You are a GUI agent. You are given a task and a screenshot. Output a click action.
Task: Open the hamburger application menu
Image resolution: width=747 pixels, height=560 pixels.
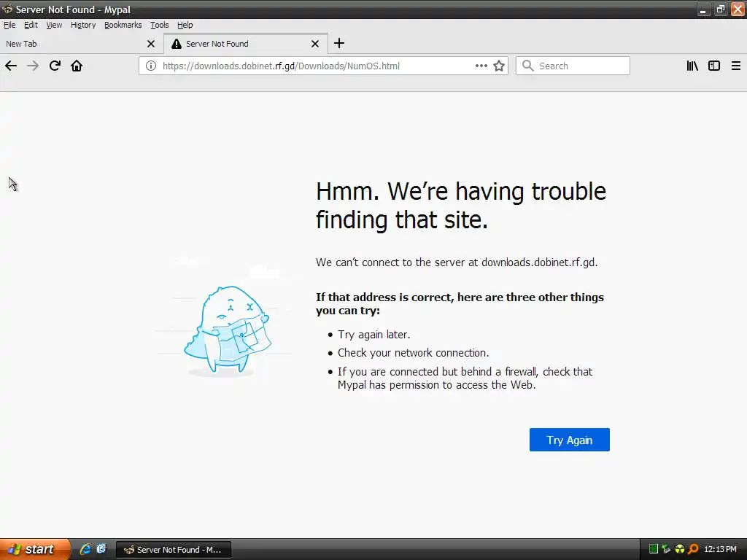[x=736, y=66]
